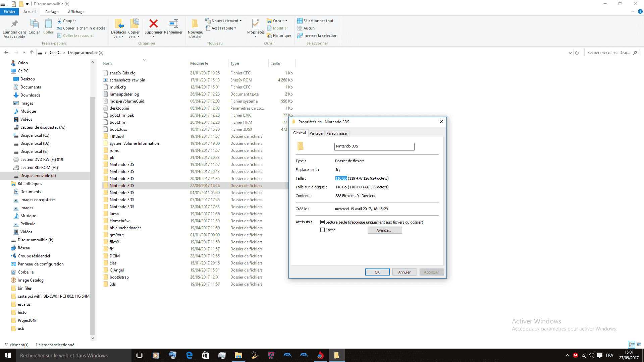
Task: Open the Ouvrir dropdown
Action: (x=277, y=21)
